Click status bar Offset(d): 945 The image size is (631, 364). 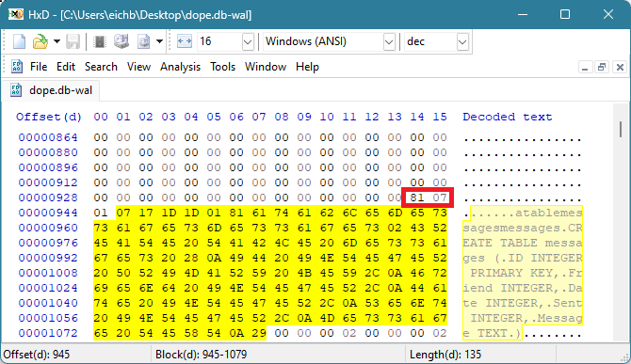click(37, 355)
